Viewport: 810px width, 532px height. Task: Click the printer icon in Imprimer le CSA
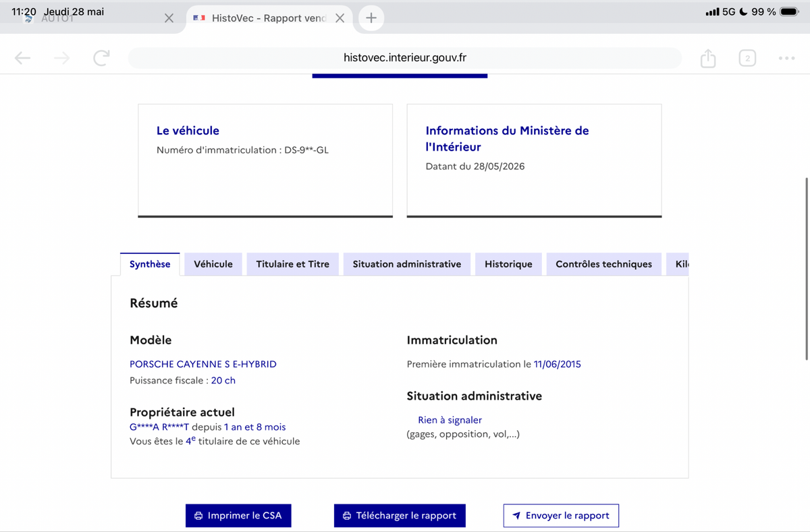(198, 516)
